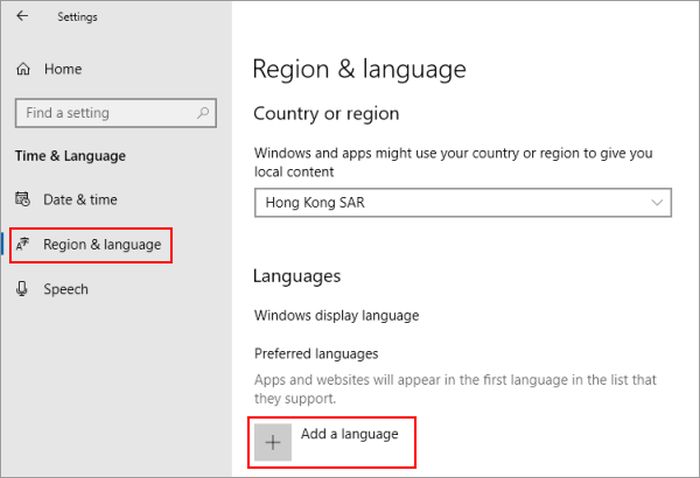700x478 pixels.
Task: Open the Home settings page label
Action: click(x=63, y=70)
